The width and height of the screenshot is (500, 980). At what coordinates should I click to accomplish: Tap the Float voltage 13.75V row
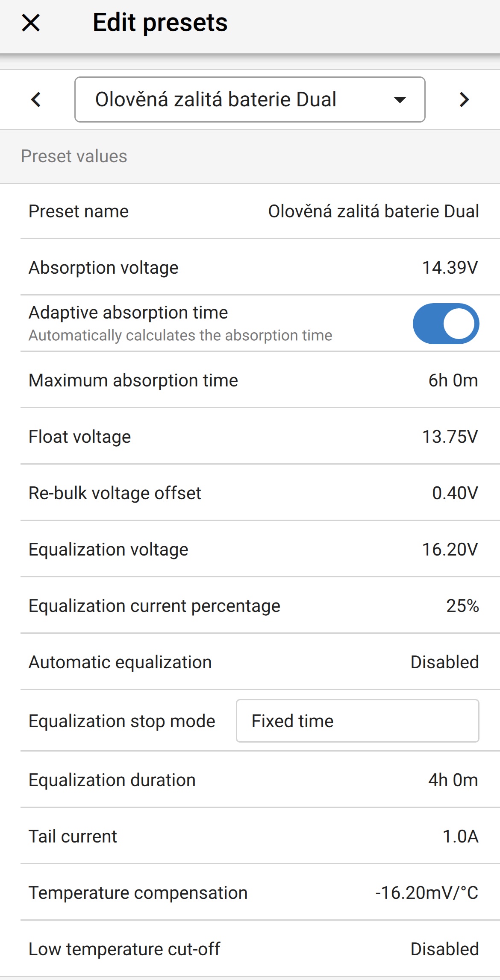[253, 437]
